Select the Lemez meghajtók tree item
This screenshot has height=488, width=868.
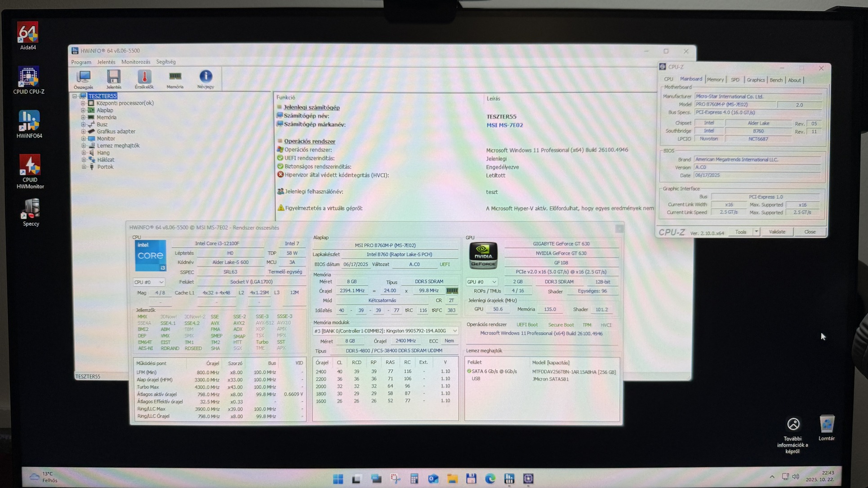click(x=118, y=146)
